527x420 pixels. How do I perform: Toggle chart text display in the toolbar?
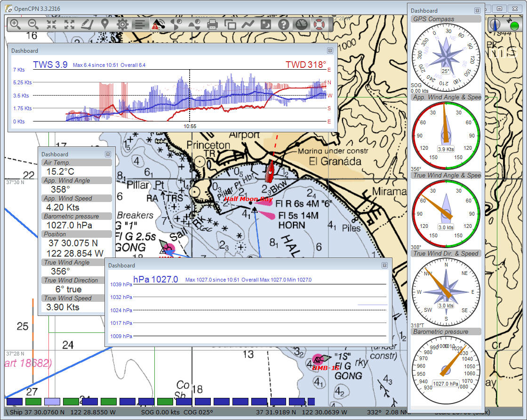[140, 24]
